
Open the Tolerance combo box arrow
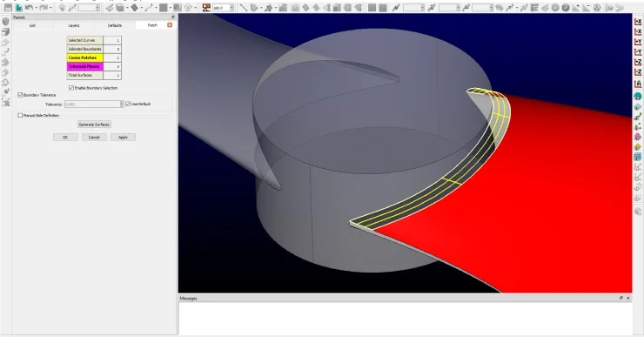pos(122,104)
